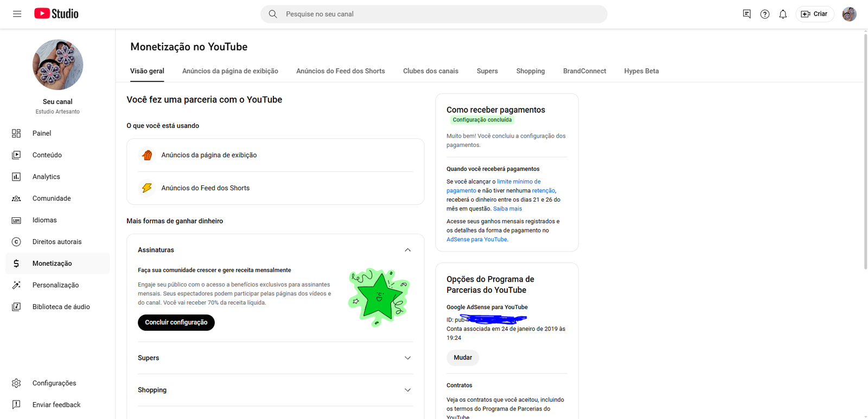Click the Anúncios do Feed dos Shorts row
This screenshot has width=868, height=419.
tap(276, 188)
